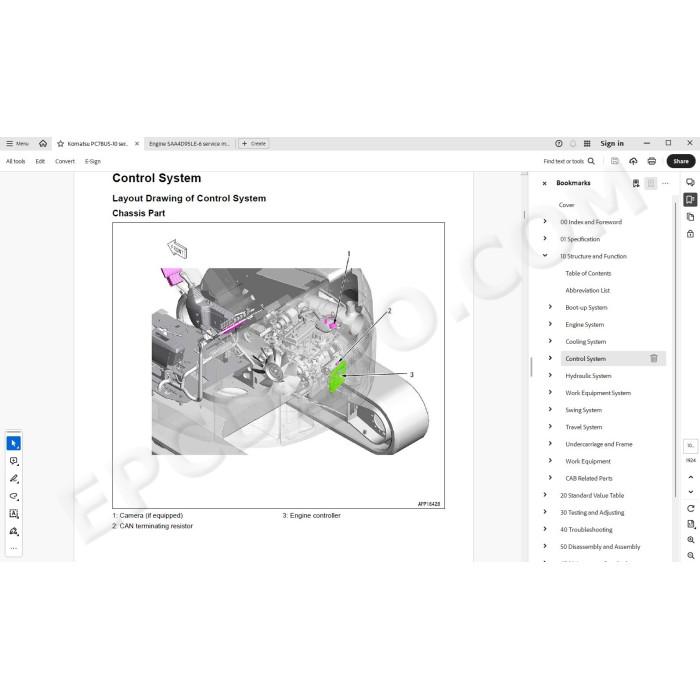700x700 pixels.
Task: Open the Convert menu
Action: [x=65, y=161]
